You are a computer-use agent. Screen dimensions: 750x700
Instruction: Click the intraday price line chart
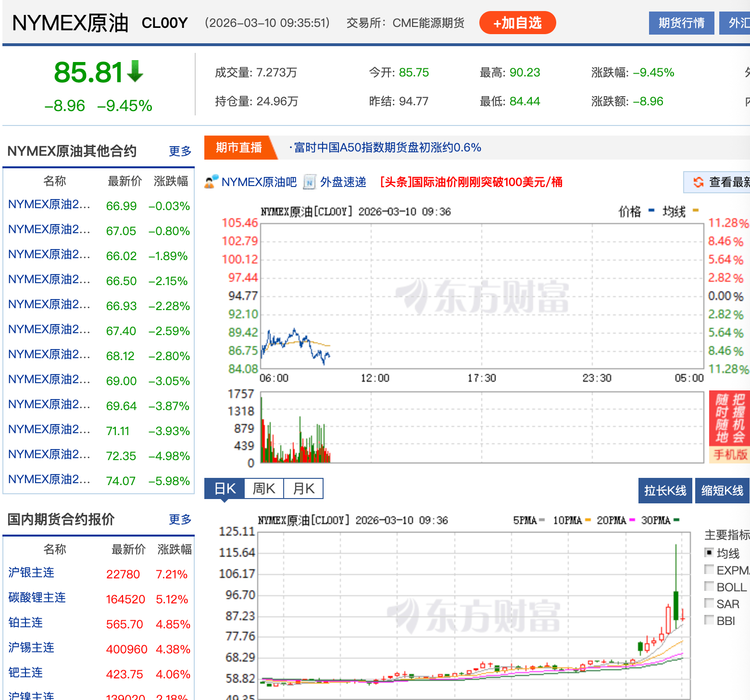[x=482, y=296]
